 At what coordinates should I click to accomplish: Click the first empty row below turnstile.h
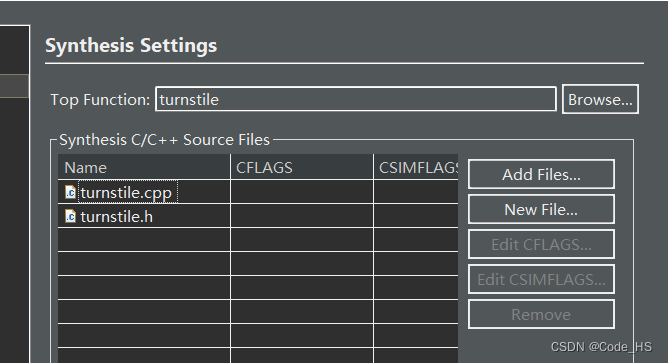(258, 240)
